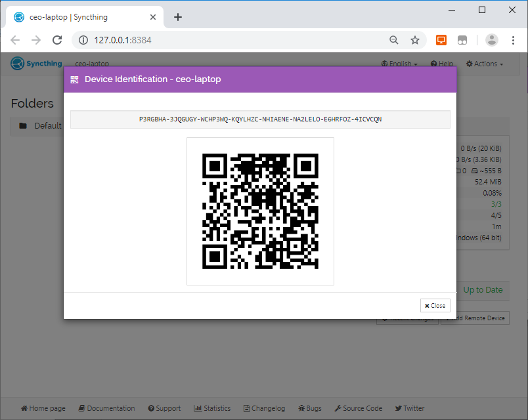Open the Changelog footer link
Viewport: 528px width, 420px height.
(x=265, y=408)
